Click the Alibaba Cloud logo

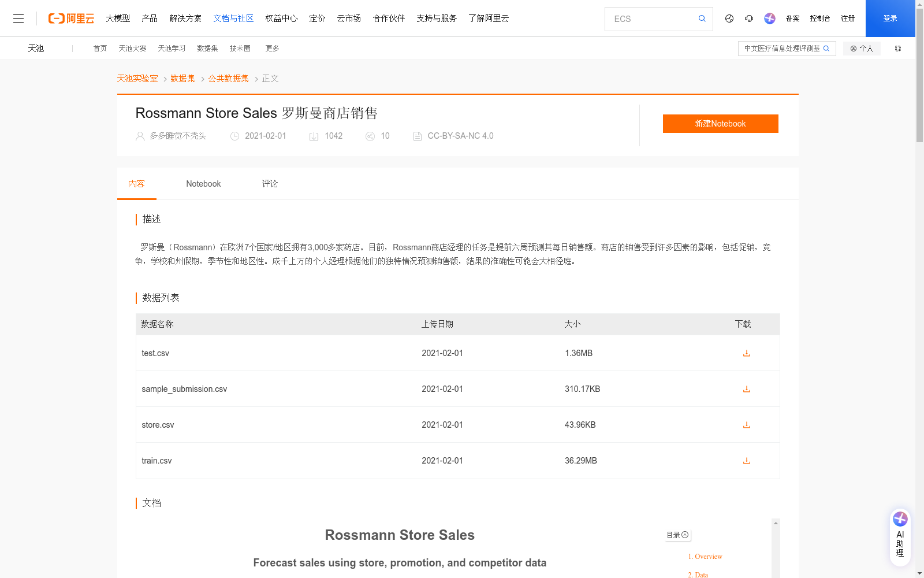pyautogui.click(x=71, y=18)
